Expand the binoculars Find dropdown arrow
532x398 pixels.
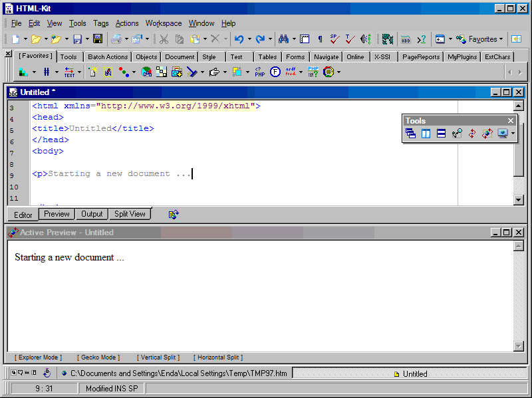[x=294, y=39]
